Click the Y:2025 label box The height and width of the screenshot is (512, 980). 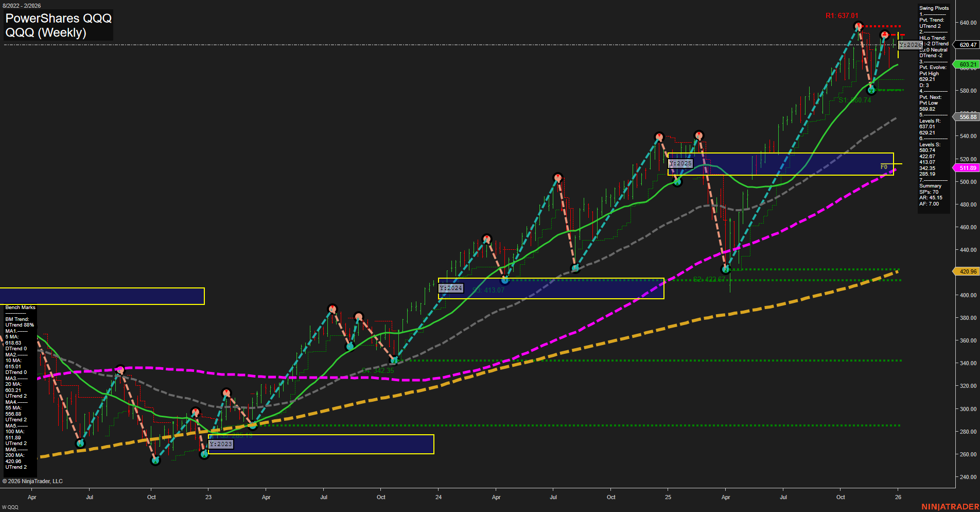[681, 163]
